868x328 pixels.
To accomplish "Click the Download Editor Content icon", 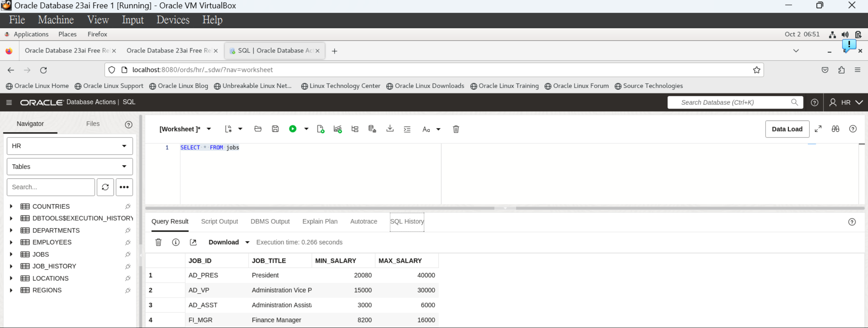I will (390, 129).
